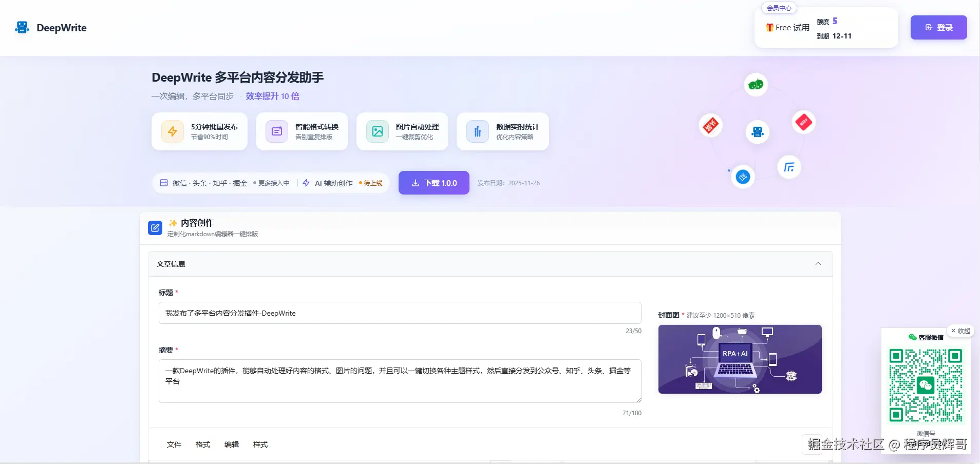Click the purple format icon on 智能格式转换 card

(x=277, y=131)
